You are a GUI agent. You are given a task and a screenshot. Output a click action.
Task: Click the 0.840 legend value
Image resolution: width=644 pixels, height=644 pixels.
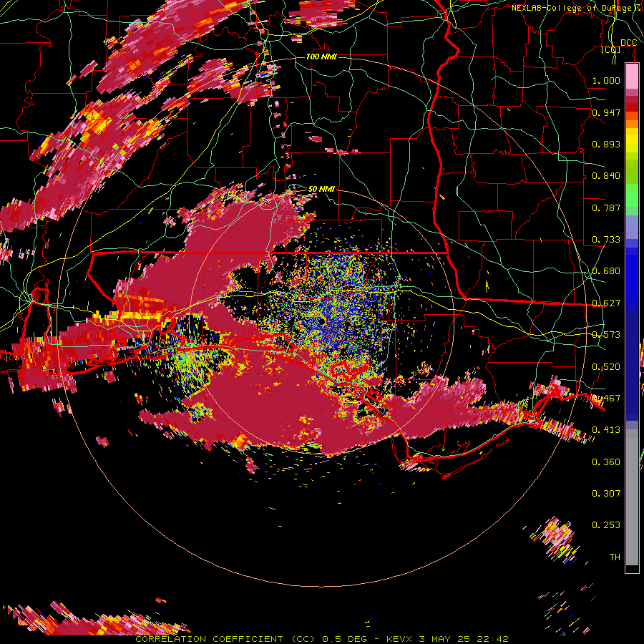(606, 176)
